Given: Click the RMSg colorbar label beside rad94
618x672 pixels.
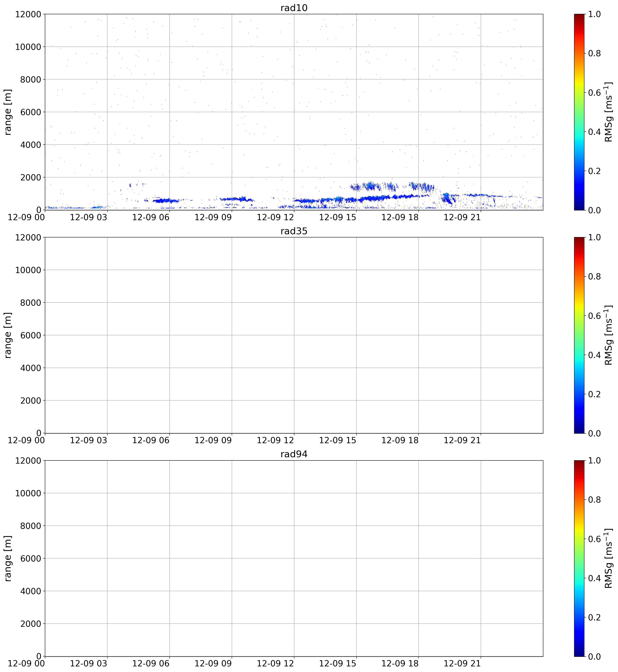Looking at the screenshot, I should pos(609,558).
